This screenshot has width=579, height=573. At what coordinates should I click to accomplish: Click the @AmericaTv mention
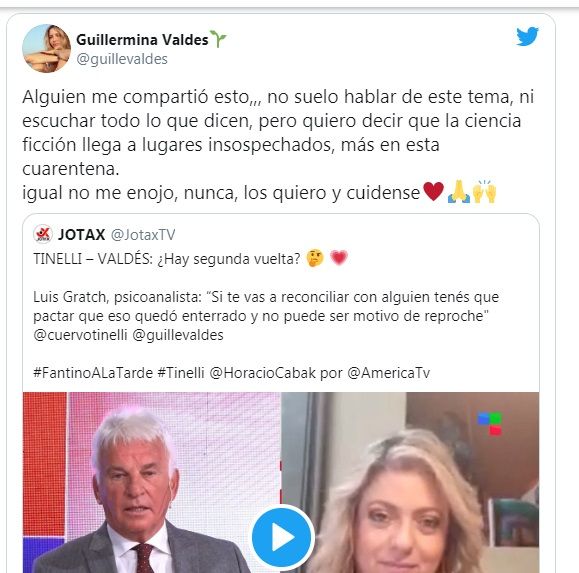pyautogui.click(x=388, y=373)
